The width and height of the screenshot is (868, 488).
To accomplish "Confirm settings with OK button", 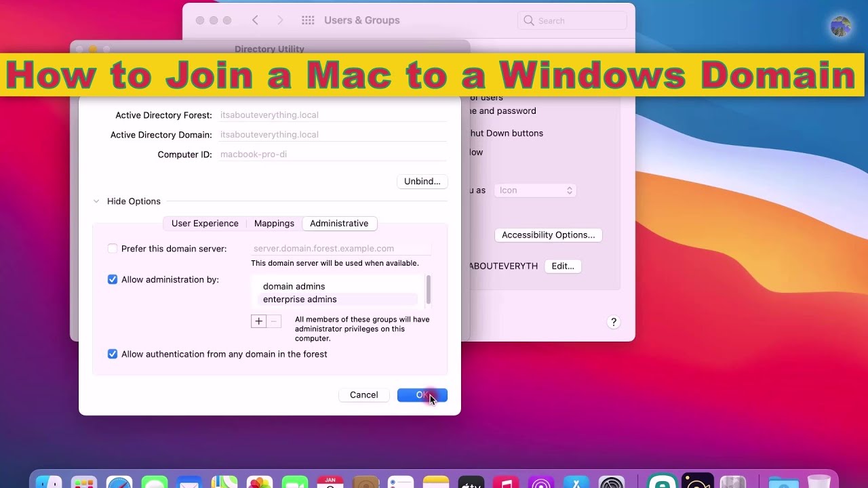I will pos(422,395).
